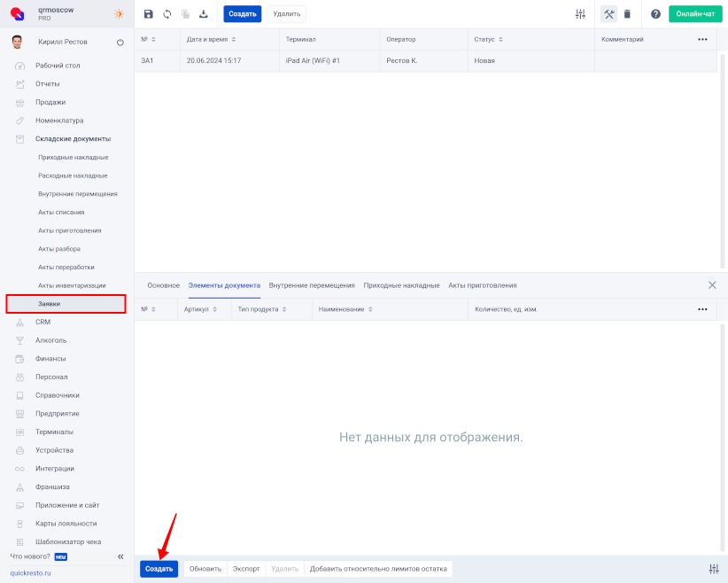Switch to the Основное tab
Viewport: 728px width, 583px height.
(x=164, y=285)
